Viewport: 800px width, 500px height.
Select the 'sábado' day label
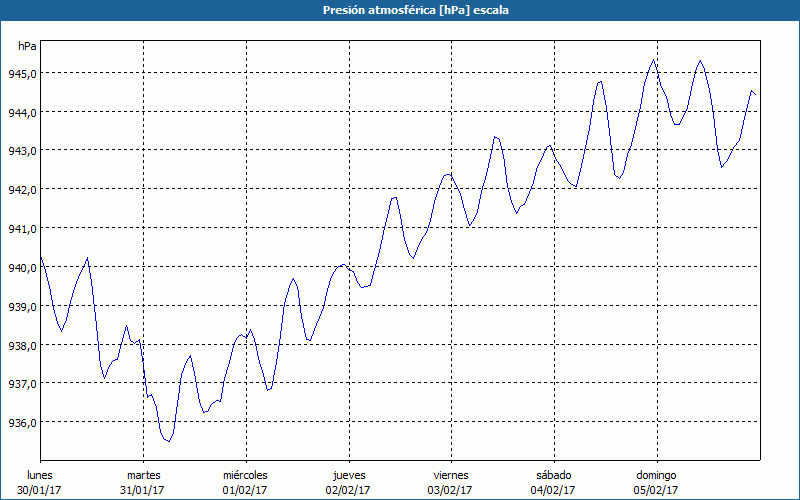click(x=553, y=475)
